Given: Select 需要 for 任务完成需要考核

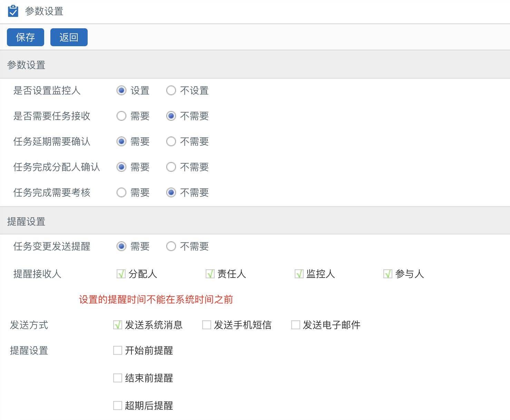Looking at the screenshot, I should pos(121,192).
